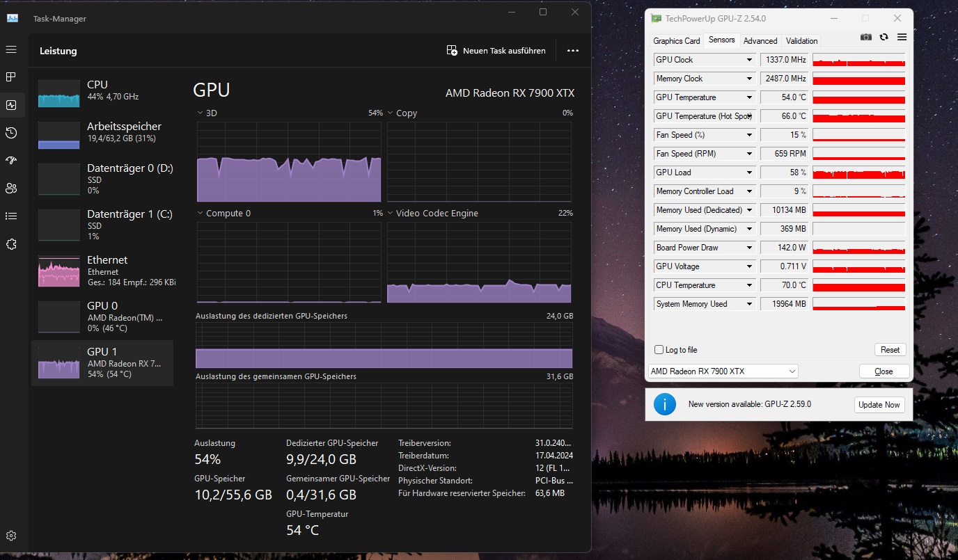Open the Advanced tab in GPU-Z
This screenshot has width=958, height=560.
pyautogui.click(x=760, y=41)
